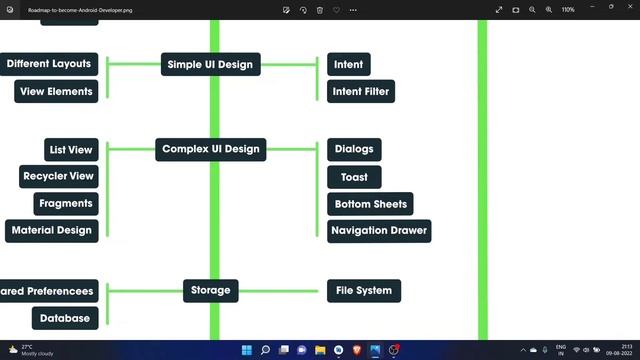Click the Database box
This screenshot has height=360, width=640.
[65, 318]
